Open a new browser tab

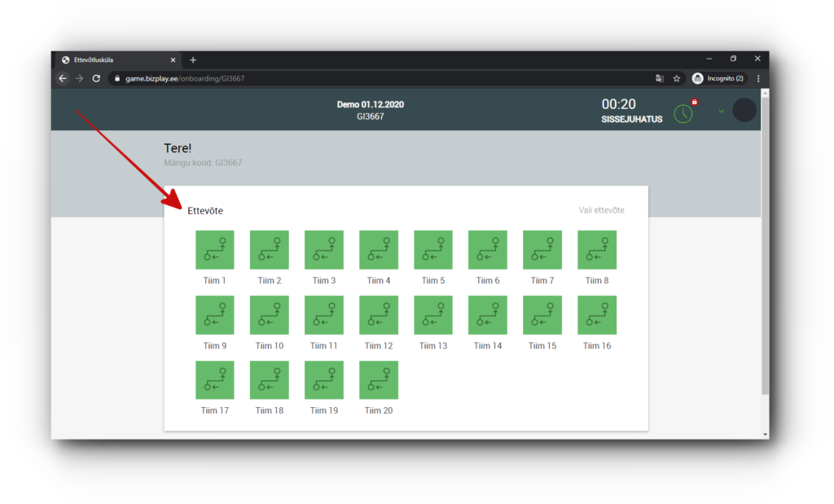click(x=193, y=59)
